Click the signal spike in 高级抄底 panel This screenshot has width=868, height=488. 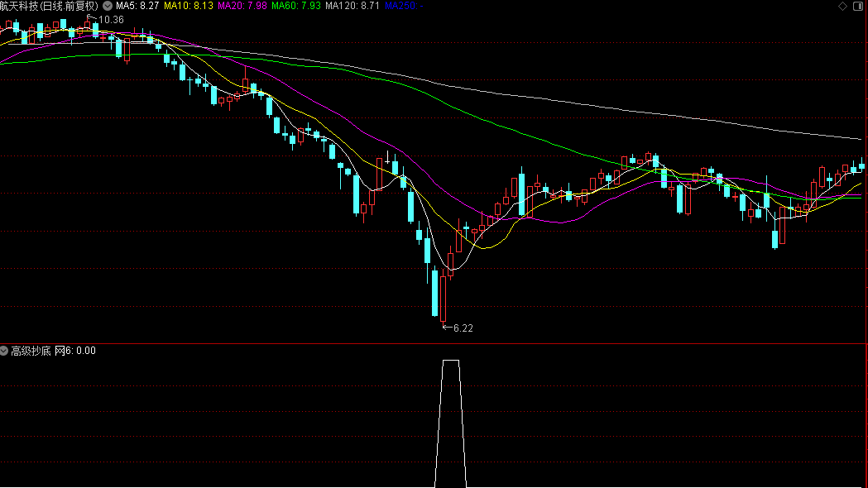pos(451,423)
